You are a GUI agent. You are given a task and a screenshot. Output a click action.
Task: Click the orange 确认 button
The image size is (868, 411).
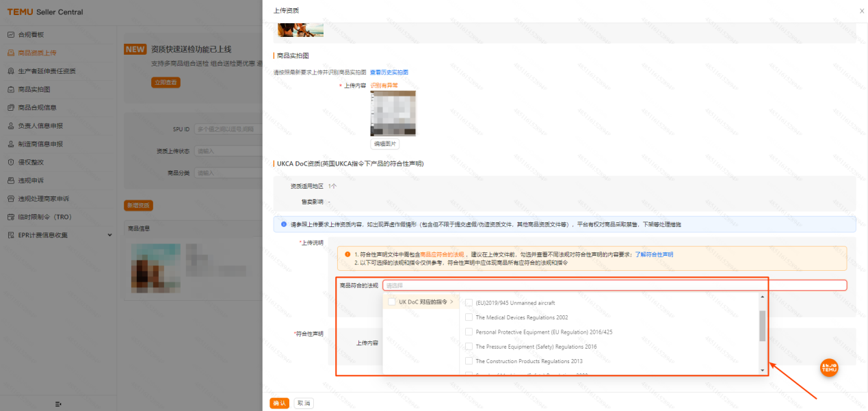tap(279, 403)
